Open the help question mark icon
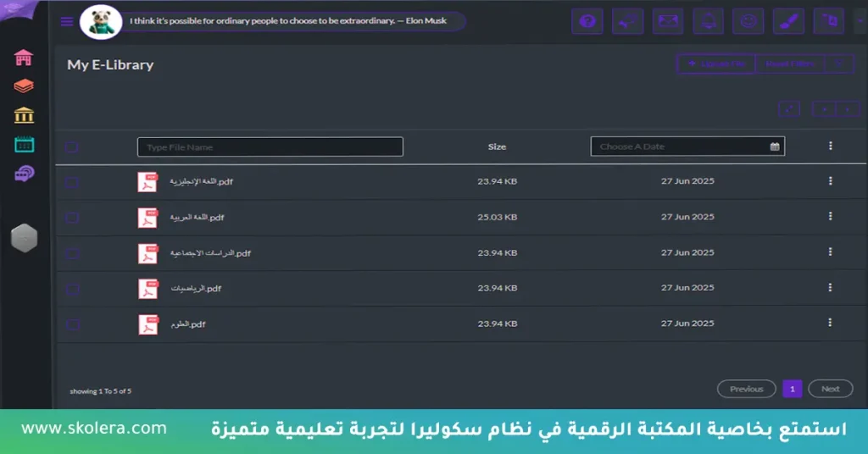The height and width of the screenshot is (454, 868). [x=587, y=21]
